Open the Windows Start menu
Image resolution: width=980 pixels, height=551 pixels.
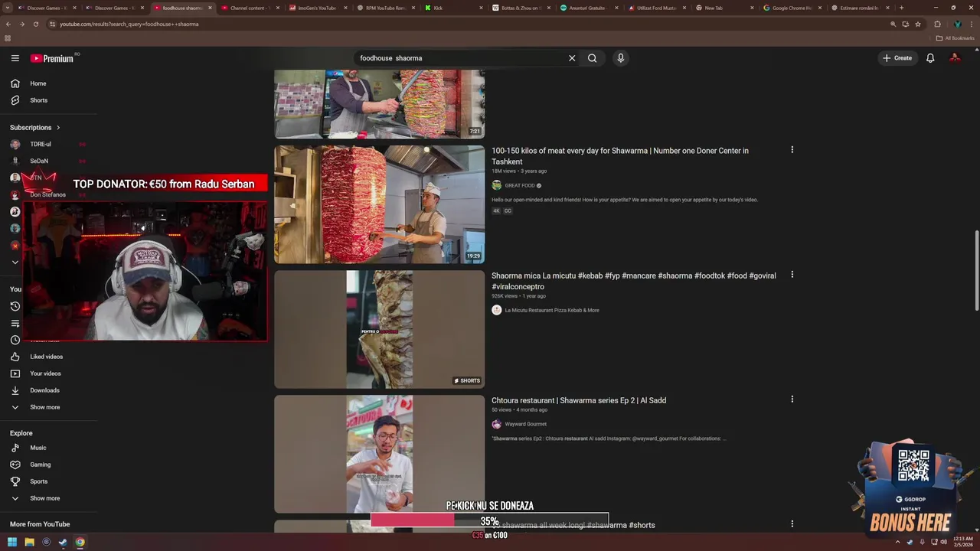pos(12,543)
